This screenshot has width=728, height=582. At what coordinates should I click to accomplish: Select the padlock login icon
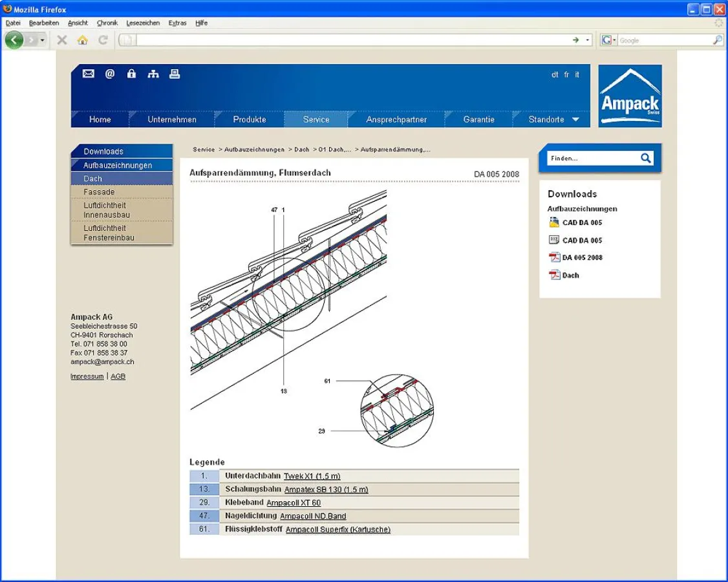click(131, 74)
